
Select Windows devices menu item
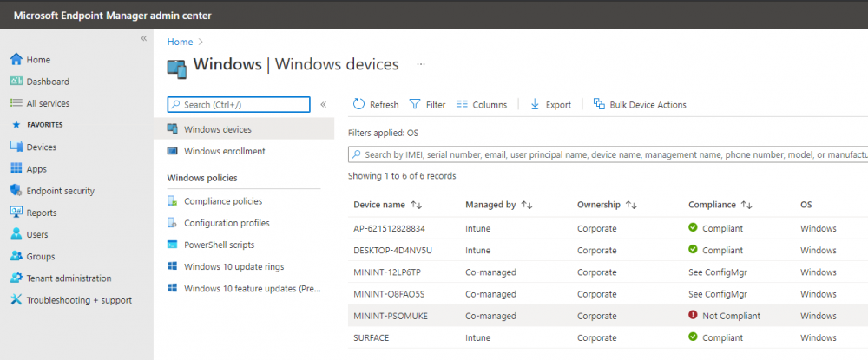tap(244, 129)
